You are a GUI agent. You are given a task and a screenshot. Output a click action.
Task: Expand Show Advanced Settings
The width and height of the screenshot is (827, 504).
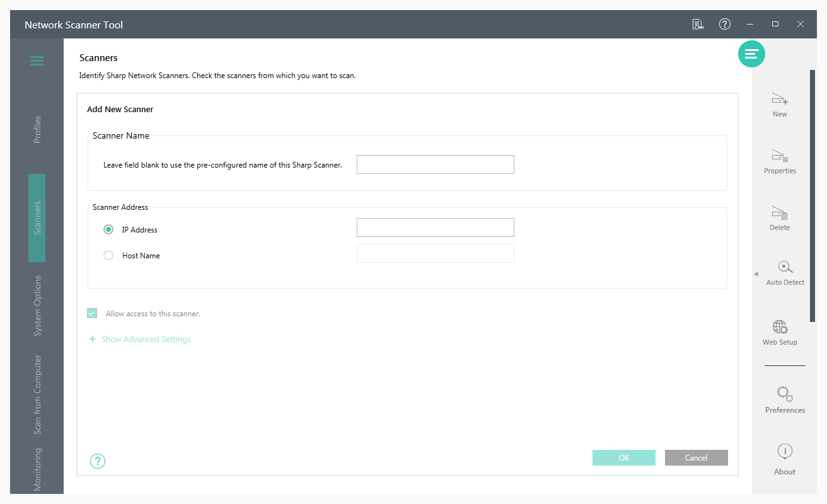140,339
